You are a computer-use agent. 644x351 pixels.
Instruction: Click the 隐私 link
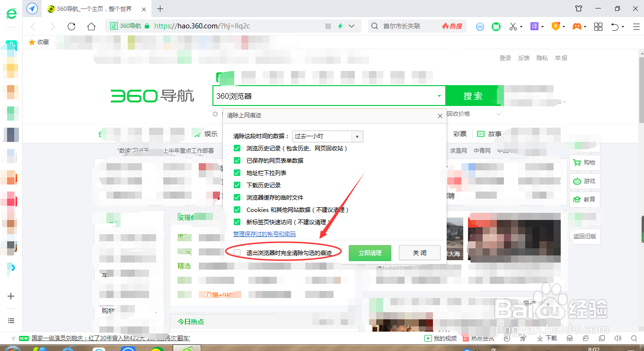click(x=542, y=58)
